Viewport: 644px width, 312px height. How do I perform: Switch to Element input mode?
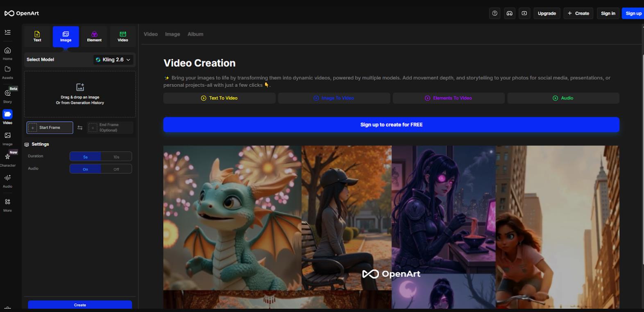(94, 36)
